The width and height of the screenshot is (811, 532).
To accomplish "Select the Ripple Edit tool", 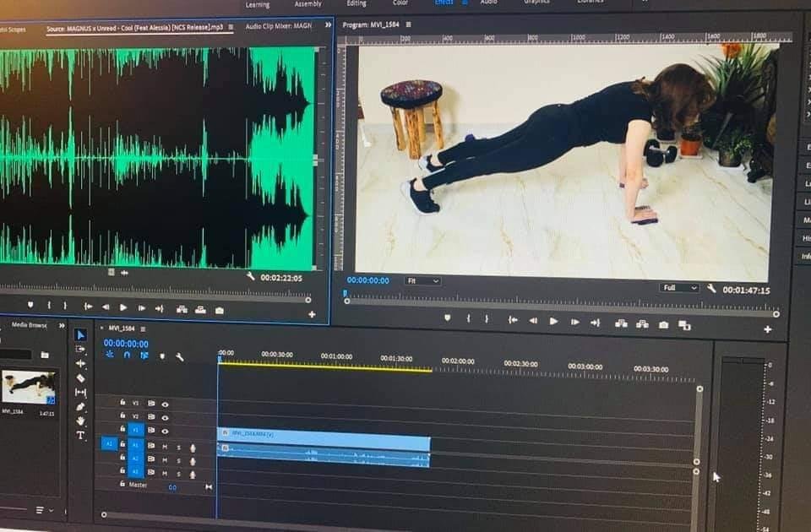I will (x=80, y=363).
